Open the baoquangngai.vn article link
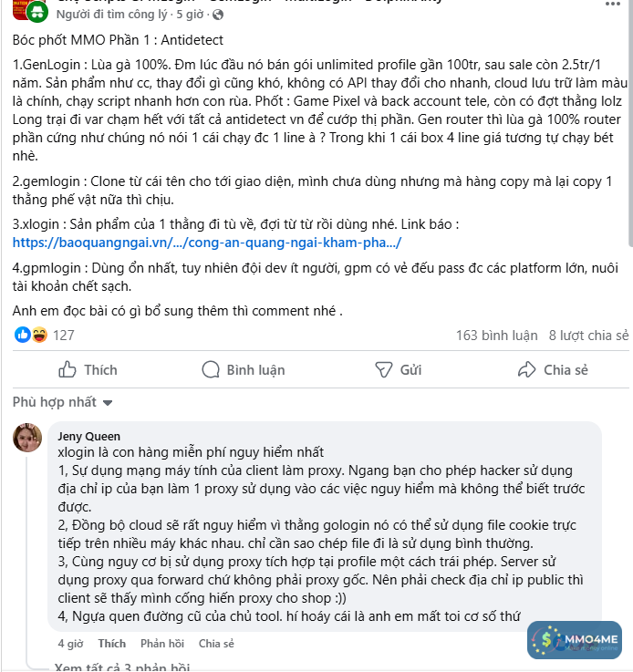 (207, 243)
